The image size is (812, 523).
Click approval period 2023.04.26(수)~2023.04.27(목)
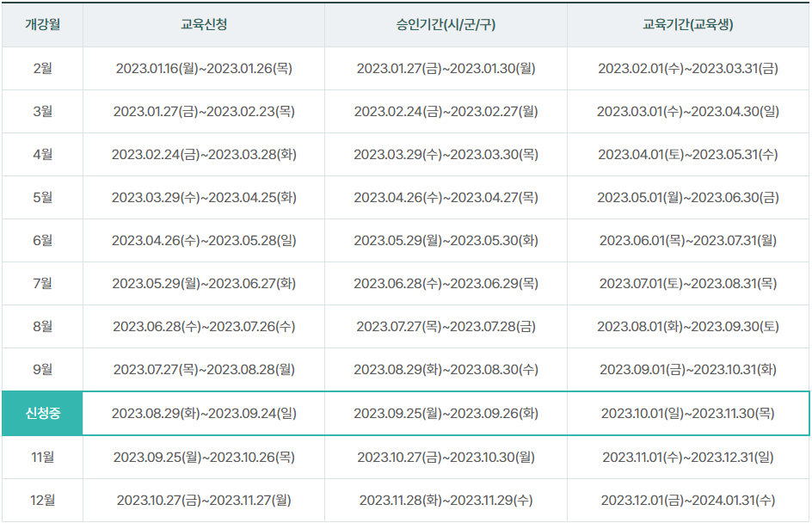click(446, 197)
